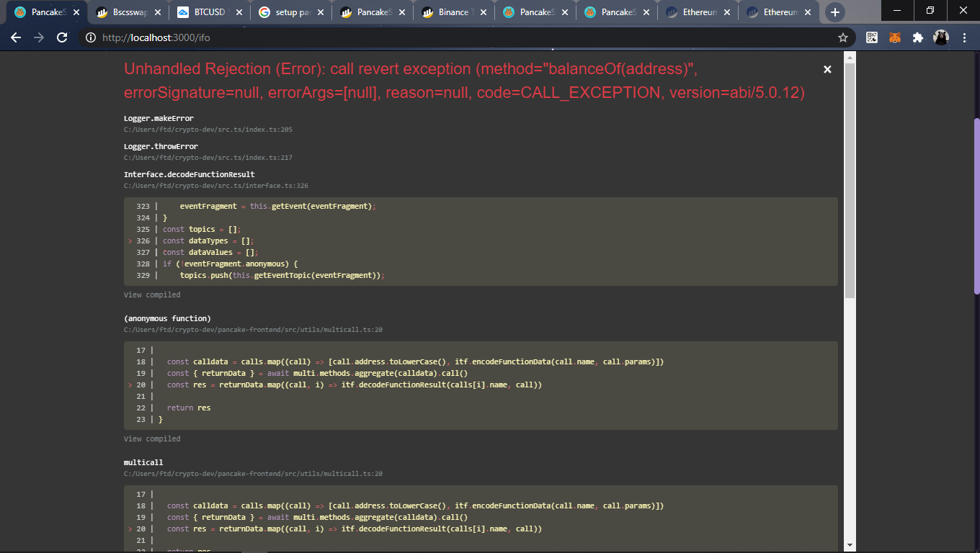980x553 pixels.
Task: Restore down the Chrome window
Action: (930, 10)
